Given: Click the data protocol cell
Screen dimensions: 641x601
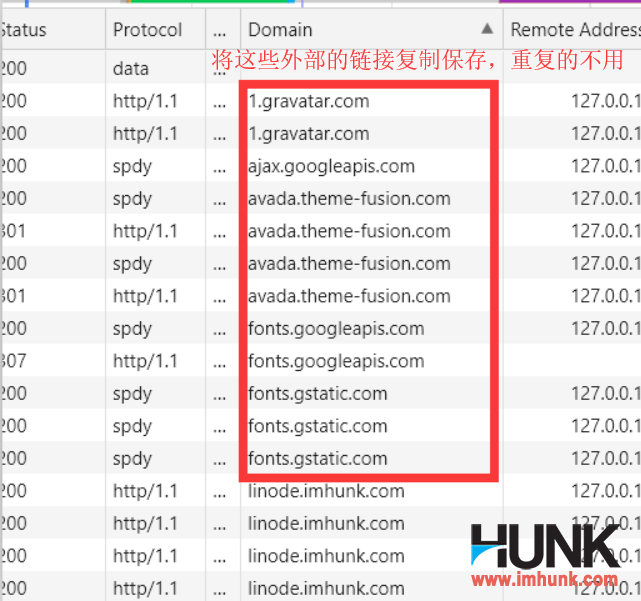Looking at the screenshot, I should pos(131,69).
